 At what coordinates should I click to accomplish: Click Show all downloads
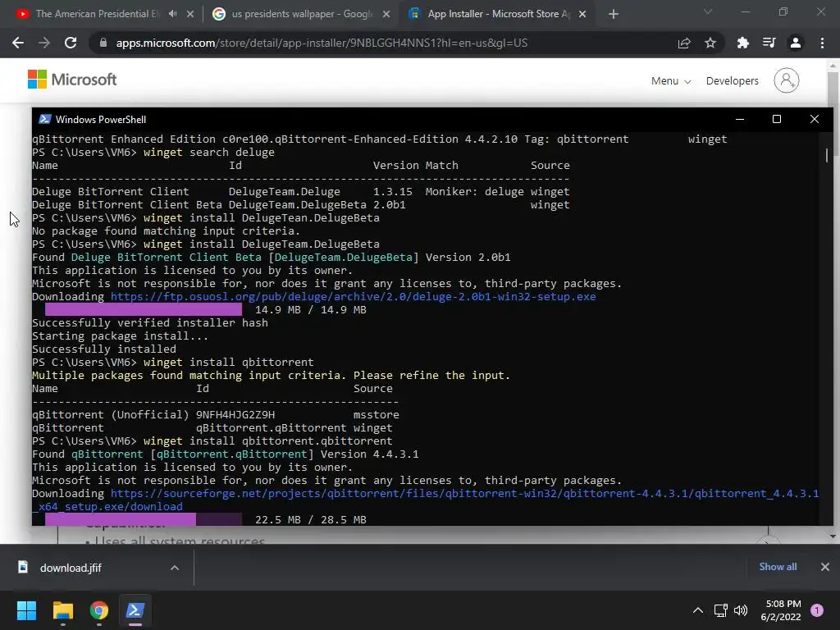(778, 567)
